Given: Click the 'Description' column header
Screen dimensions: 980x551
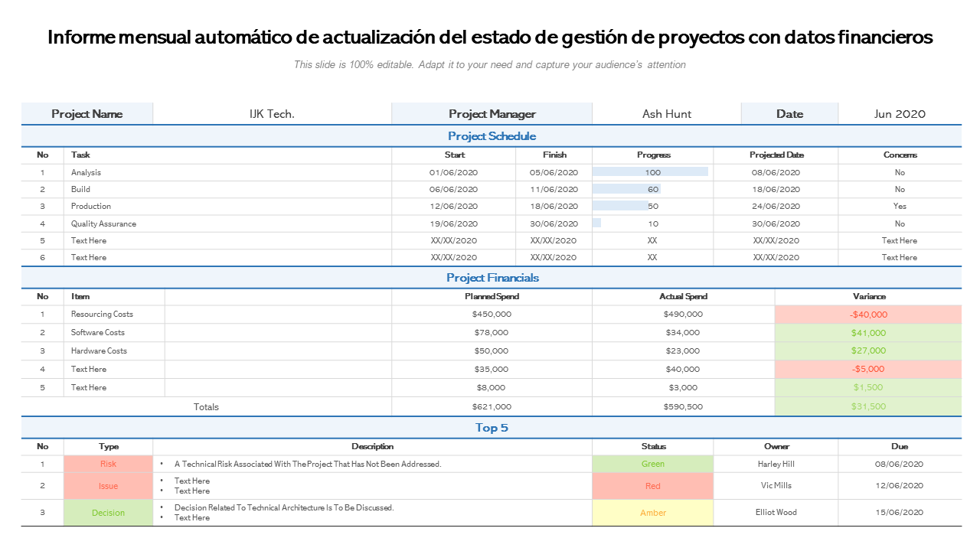Looking at the screenshot, I should 373,447.
